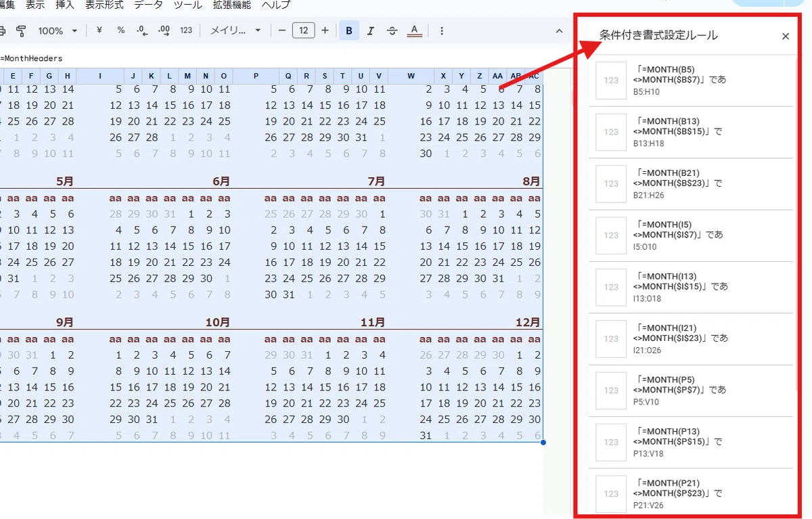Open the rule for range P13:V18
The height and width of the screenshot is (519, 812).
coord(691,442)
